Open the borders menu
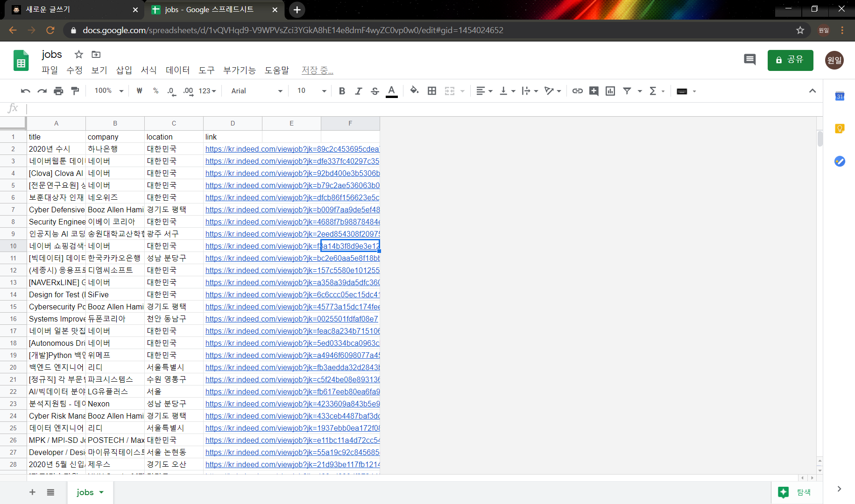855x504 pixels. pos(432,91)
